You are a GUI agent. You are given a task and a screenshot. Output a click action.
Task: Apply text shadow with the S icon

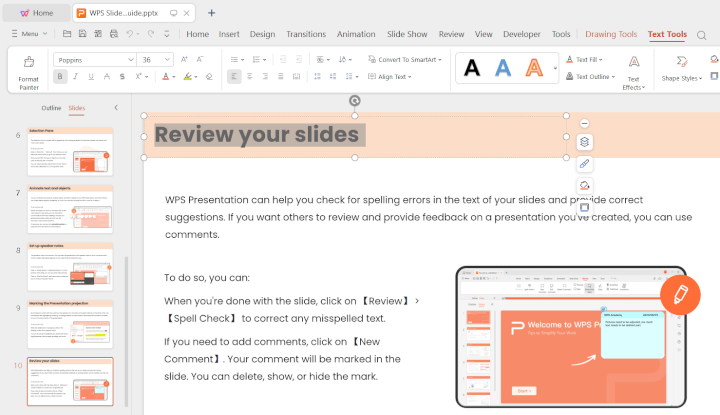click(122, 77)
